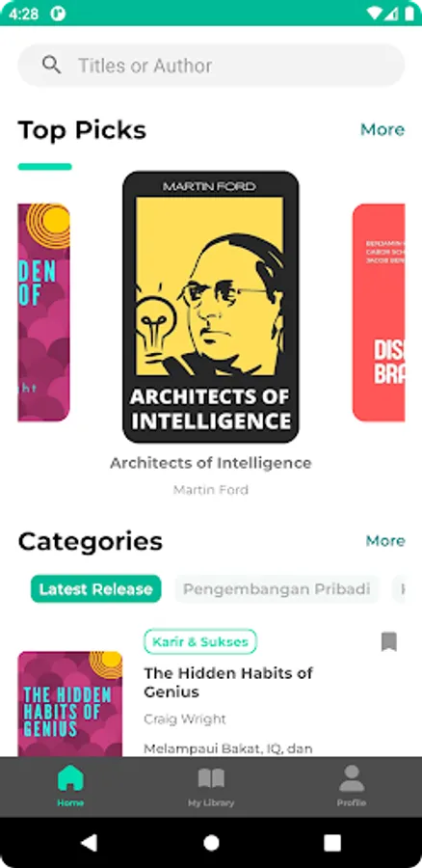
Task: Open More next to Top Picks
Action: [x=382, y=129]
